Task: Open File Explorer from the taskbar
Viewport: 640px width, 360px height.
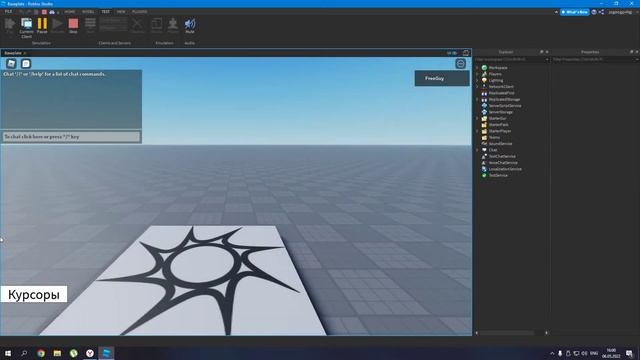Action: (x=57, y=353)
